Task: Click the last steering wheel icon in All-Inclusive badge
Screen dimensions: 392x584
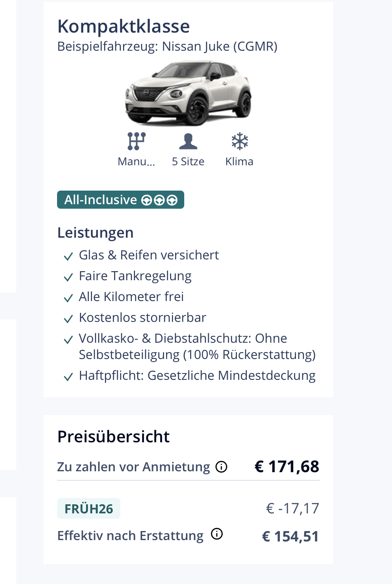Action: [x=172, y=200]
